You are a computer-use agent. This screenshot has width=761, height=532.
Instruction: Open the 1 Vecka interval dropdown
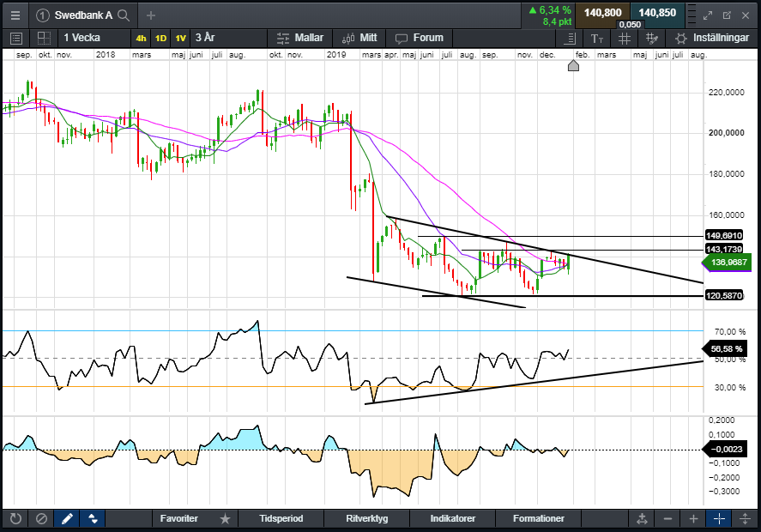point(94,38)
